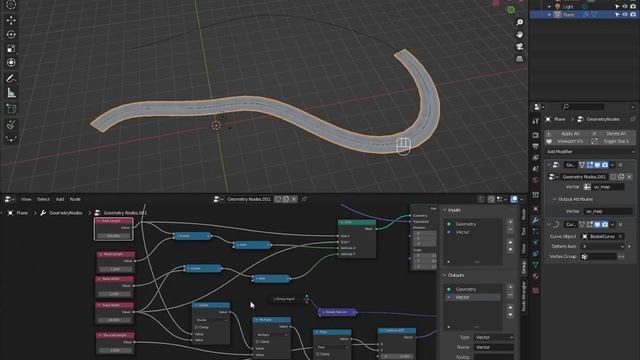Open the Output properties tab
Viewport: 640px width, 360px height.
536,146
